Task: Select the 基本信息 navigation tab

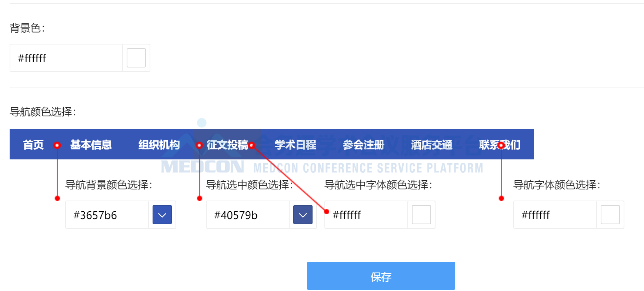Action: (x=91, y=145)
